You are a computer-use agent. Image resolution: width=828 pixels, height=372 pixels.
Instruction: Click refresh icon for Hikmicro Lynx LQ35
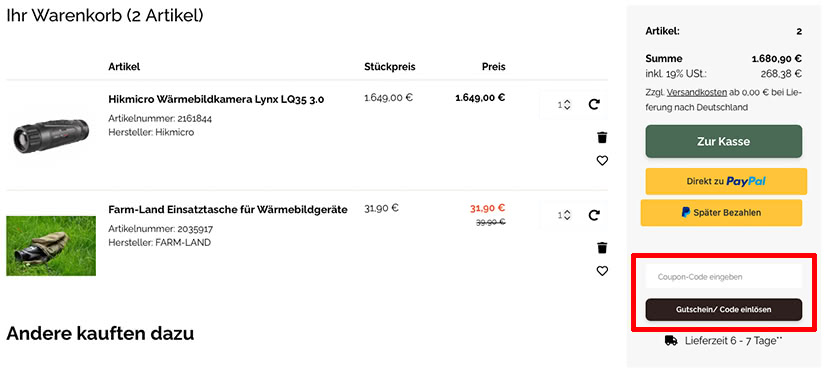click(594, 105)
